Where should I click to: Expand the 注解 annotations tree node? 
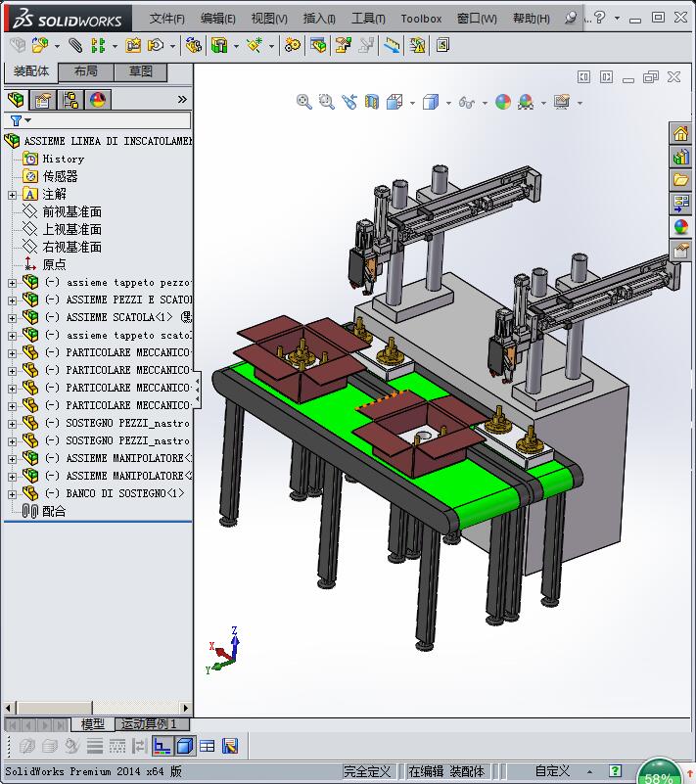coord(12,195)
